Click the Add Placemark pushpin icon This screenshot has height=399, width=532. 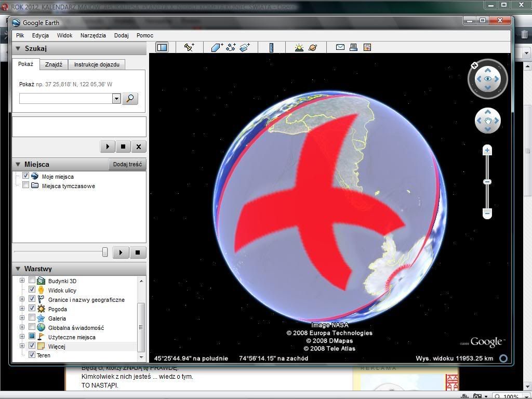(189, 47)
